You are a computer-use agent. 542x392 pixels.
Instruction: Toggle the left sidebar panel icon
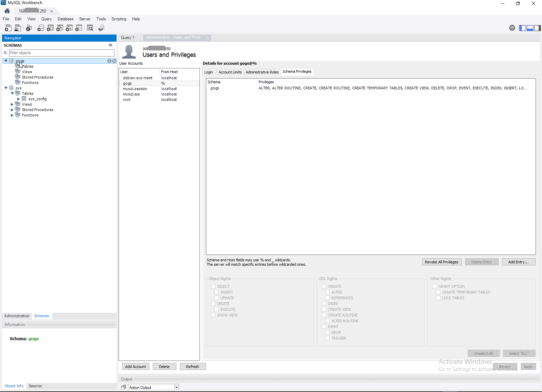(x=523, y=28)
